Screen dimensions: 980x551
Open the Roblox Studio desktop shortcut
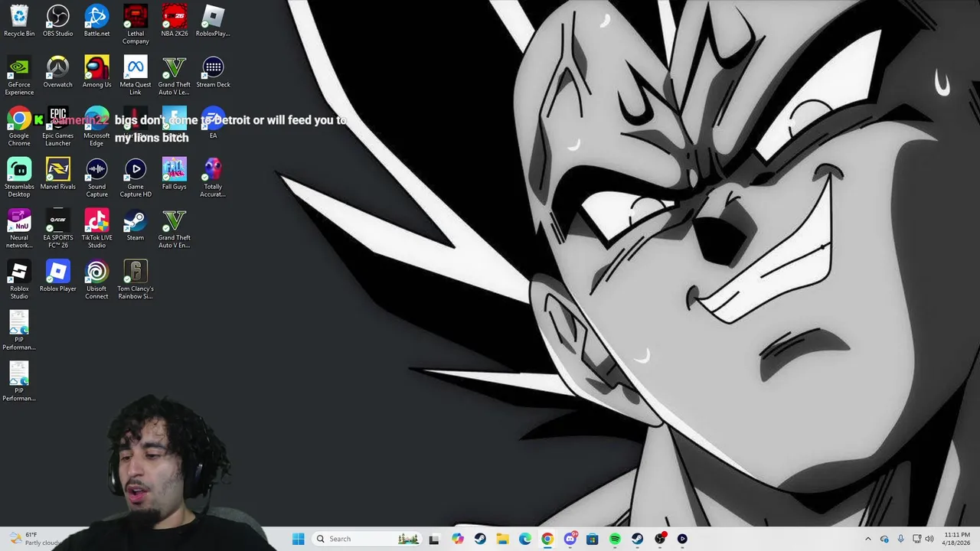coord(19,280)
